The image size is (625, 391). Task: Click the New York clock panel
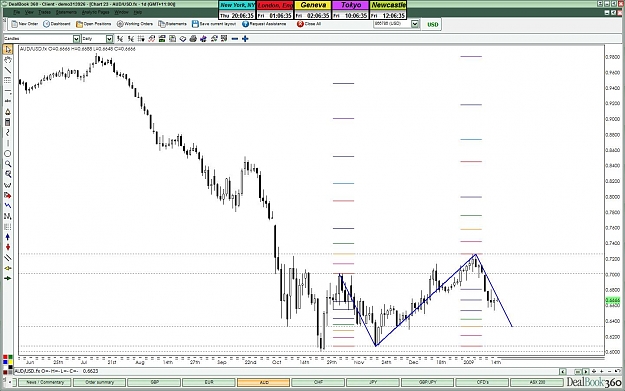click(x=237, y=10)
